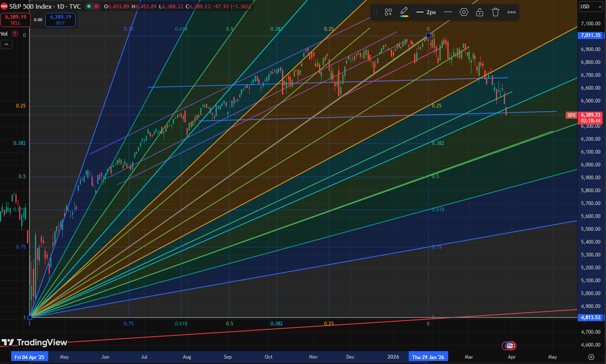Click the open value 6,453.89
The image size is (606, 364).
pos(118,6)
